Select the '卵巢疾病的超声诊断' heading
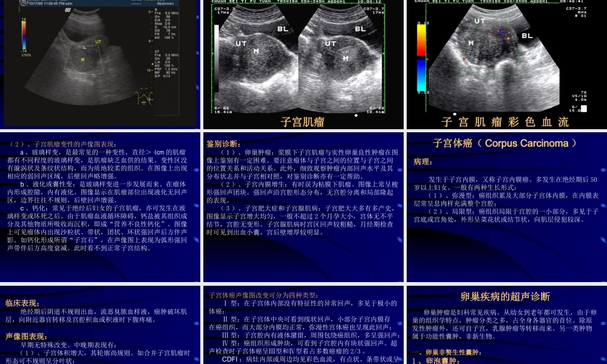Screen dimensions: 607x364 [x=505, y=296]
